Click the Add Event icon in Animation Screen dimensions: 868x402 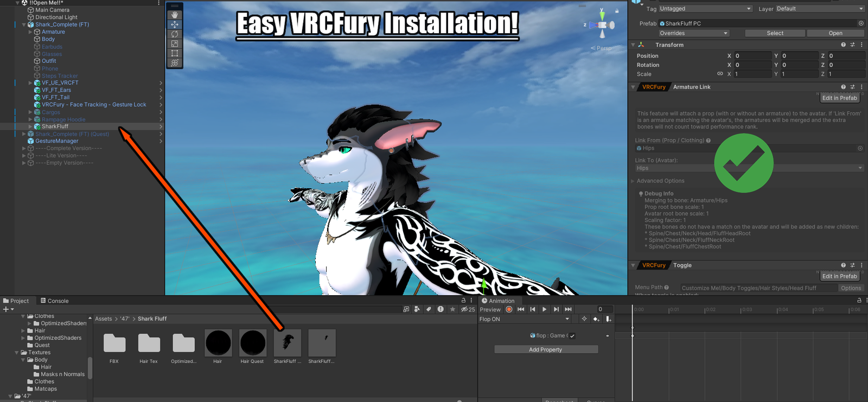pos(608,319)
